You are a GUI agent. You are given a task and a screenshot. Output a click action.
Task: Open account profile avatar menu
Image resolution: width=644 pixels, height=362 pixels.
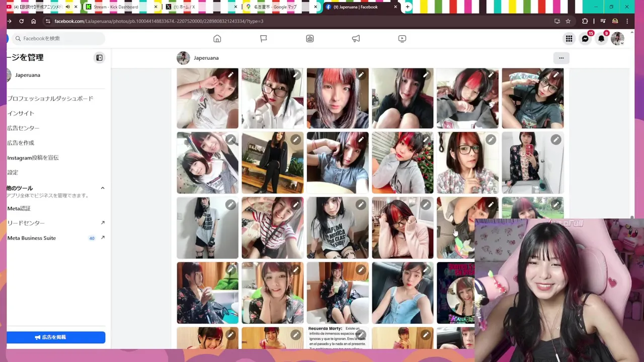point(617,39)
